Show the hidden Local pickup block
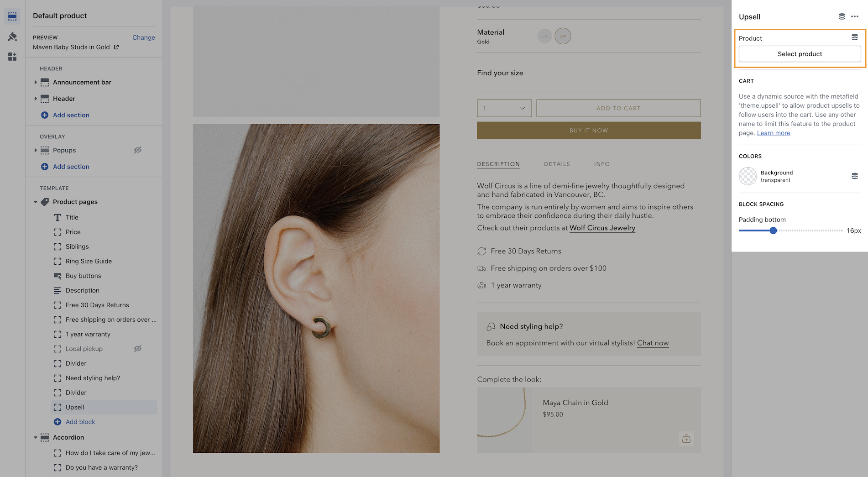Viewport: 868px width, 477px height. point(137,348)
